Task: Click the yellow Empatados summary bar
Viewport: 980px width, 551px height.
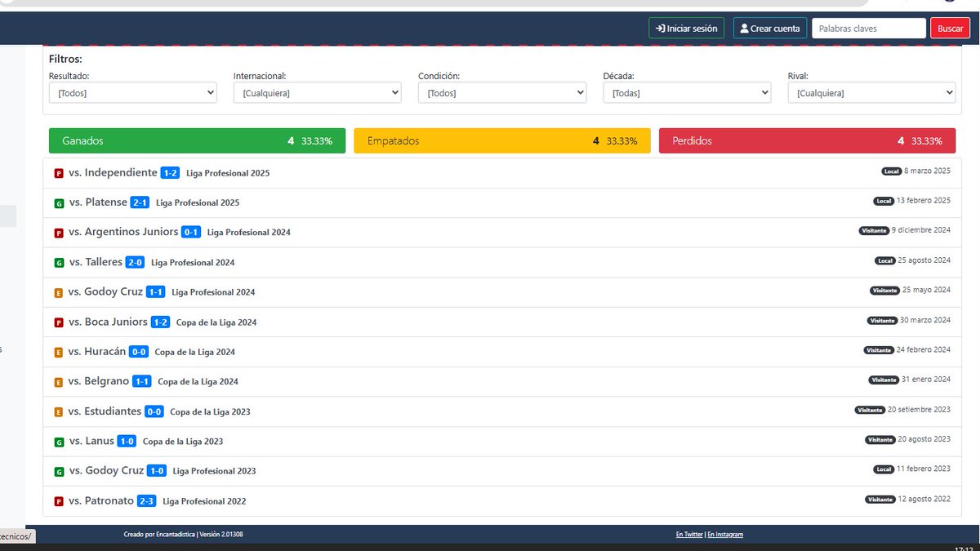Action: click(x=502, y=140)
